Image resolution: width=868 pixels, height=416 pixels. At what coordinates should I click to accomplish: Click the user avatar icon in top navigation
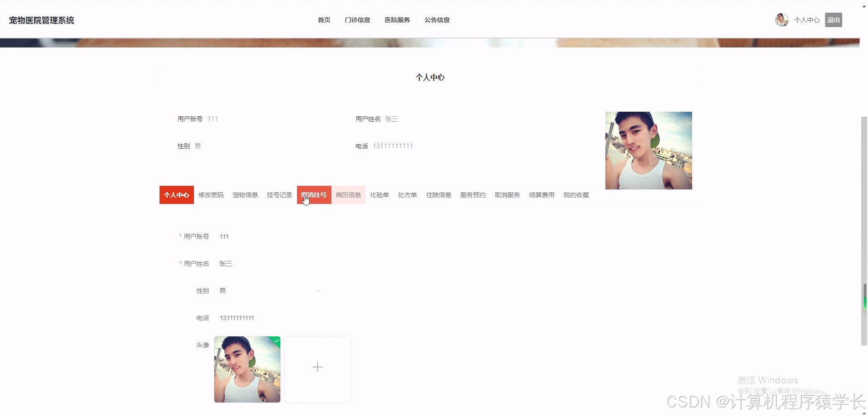[x=782, y=19]
